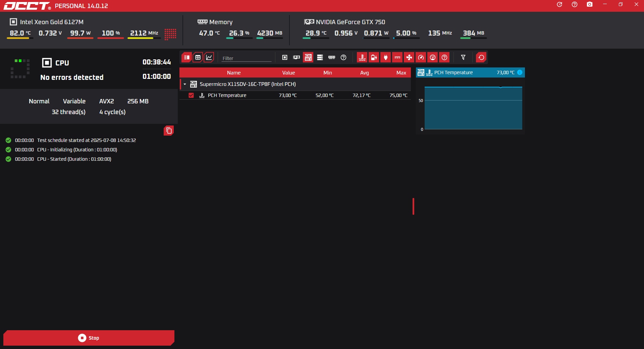Stop the running CPU test
The width and height of the screenshot is (644, 349).
click(x=89, y=338)
